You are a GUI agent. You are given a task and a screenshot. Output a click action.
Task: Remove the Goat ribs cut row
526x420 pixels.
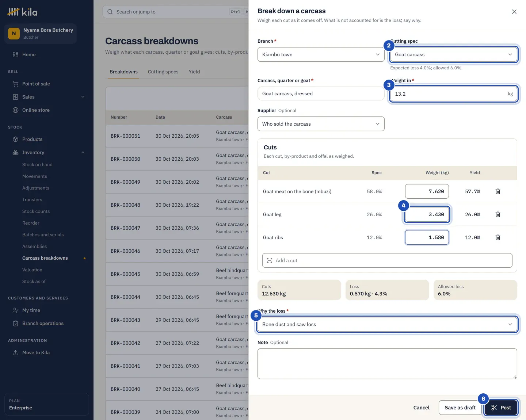[x=498, y=237]
